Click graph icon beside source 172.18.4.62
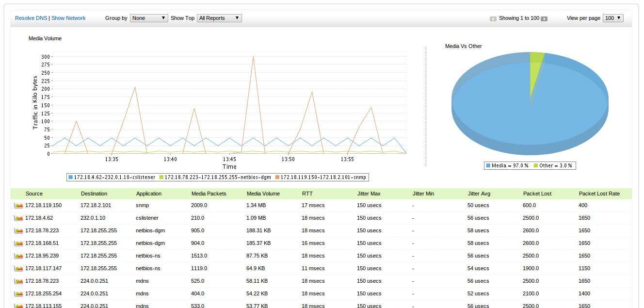Screen dimensions: 644x308 (x=19, y=218)
